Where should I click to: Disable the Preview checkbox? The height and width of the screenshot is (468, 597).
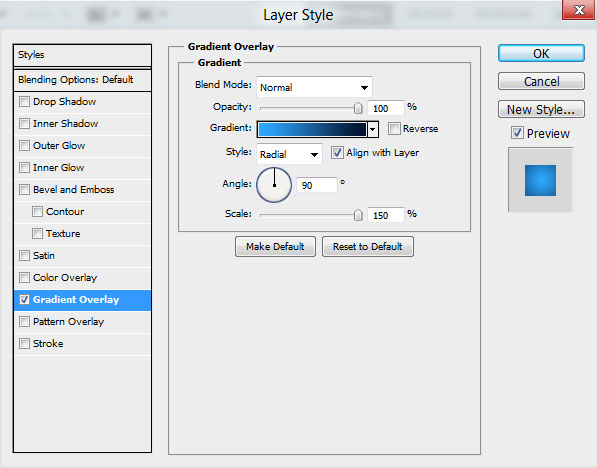[517, 133]
